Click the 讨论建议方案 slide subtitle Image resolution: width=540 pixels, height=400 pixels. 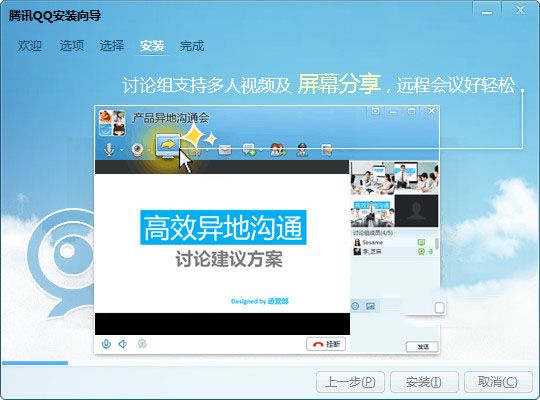229,259
